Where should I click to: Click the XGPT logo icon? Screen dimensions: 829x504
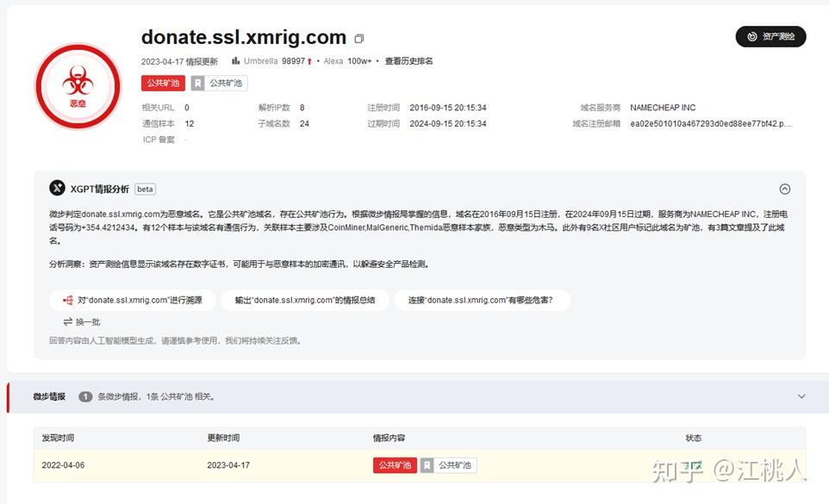(x=57, y=188)
